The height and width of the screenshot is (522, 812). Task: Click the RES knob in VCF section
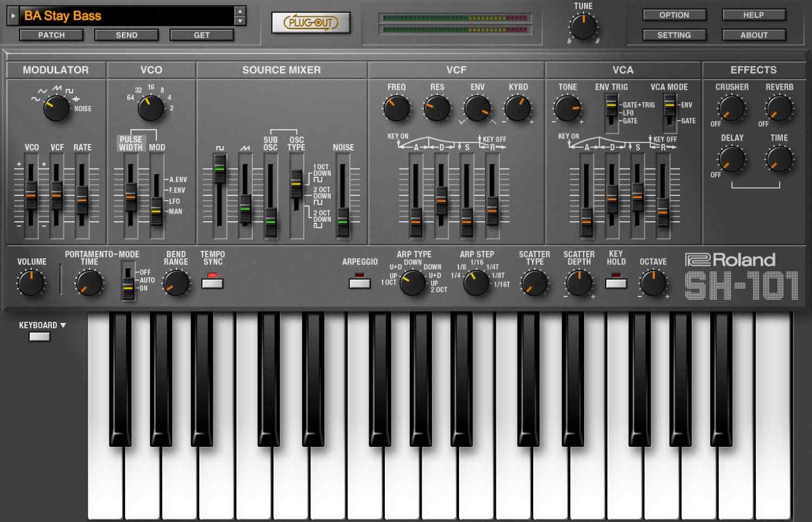tap(436, 108)
